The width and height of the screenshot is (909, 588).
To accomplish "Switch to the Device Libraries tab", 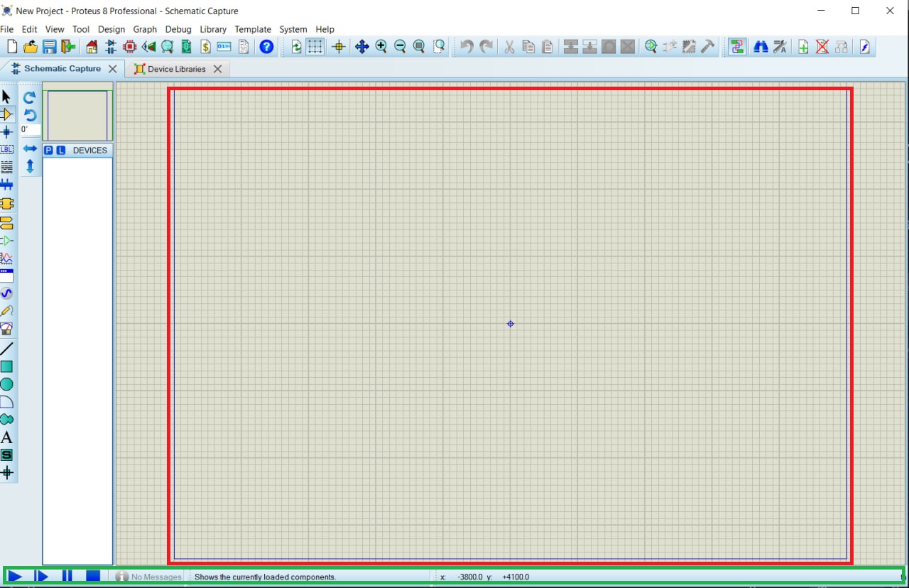I will (x=176, y=69).
